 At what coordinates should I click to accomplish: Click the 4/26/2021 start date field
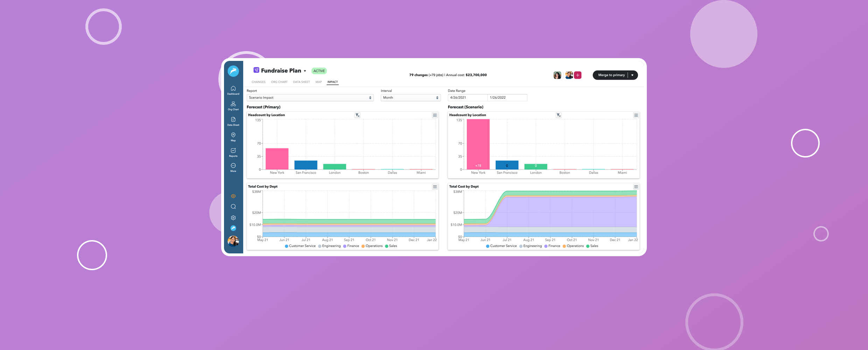[467, 98]
